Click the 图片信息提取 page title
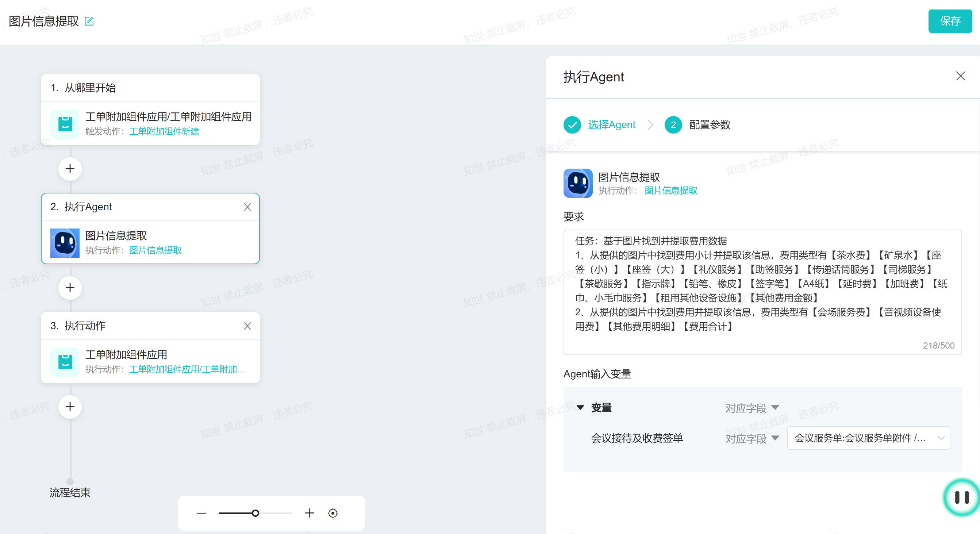The image size is (980, 534). tap(44, 21)
